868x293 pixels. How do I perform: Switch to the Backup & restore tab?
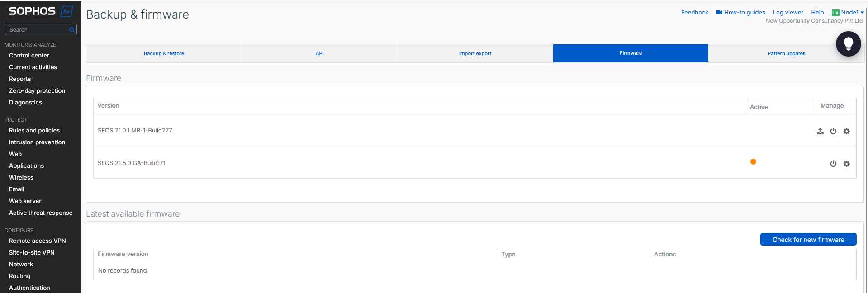(164, 53)
